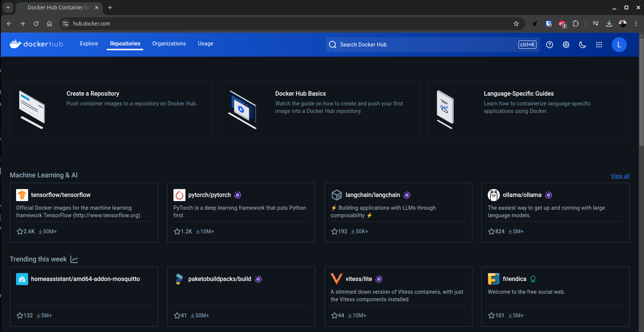The height and width of the screenshot is (332, 644).
Task: Open the media control icon in browser toolbar
Action: pyautogui.click(x=596, y=24)
